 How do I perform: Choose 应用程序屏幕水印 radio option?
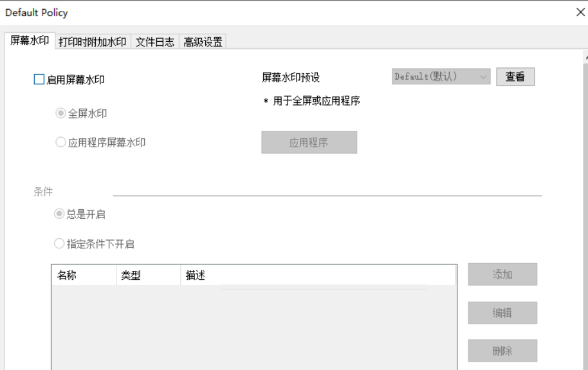[60, 142]
